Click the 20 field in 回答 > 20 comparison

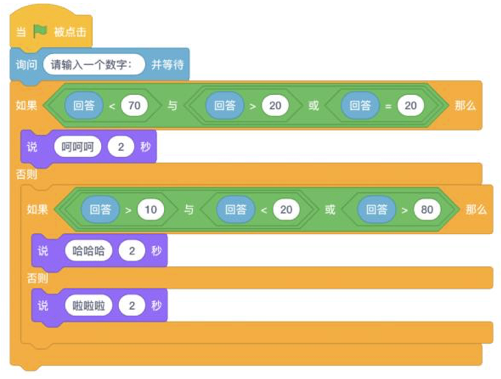[275, 106]
